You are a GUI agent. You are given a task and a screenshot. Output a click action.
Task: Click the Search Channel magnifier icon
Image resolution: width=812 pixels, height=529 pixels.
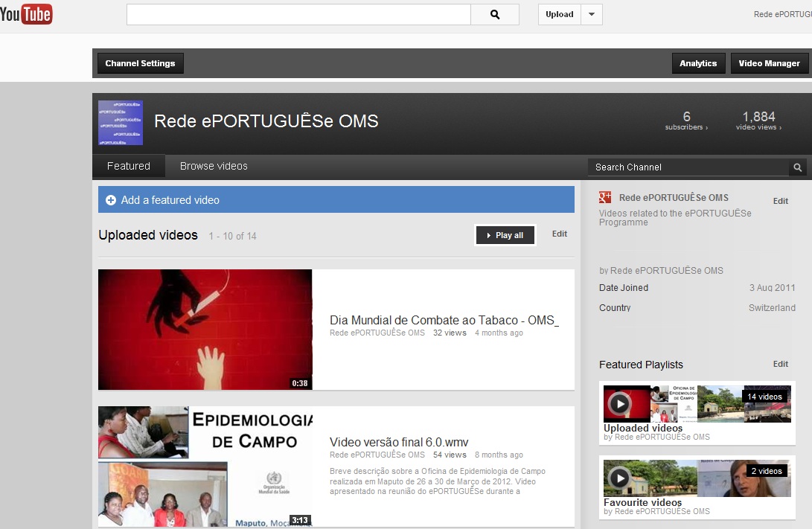[x=798, y=167]
